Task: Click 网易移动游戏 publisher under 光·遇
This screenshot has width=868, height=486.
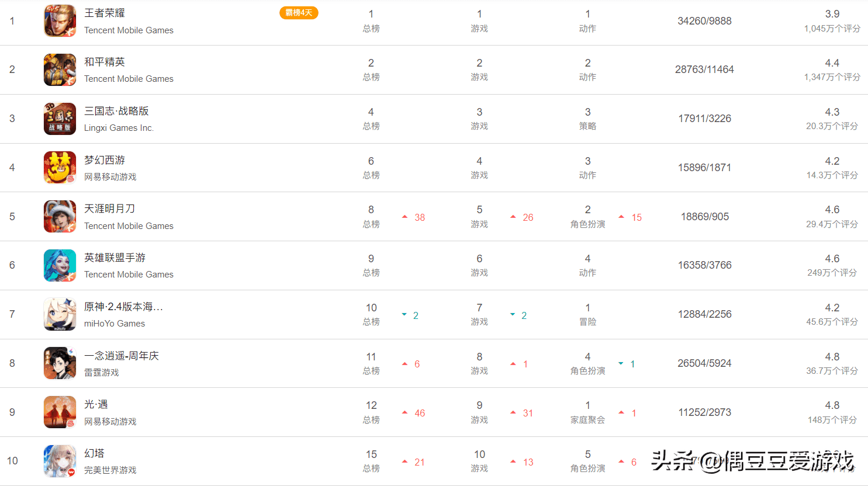Action: [110, 422]
